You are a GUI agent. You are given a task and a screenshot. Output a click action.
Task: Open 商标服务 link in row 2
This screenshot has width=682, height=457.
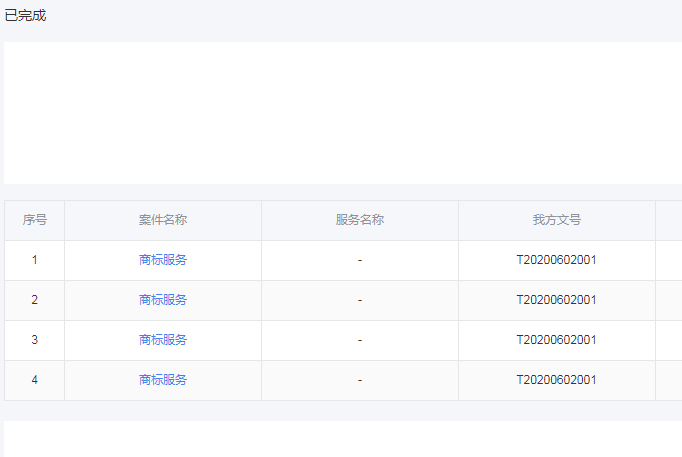click(x=163, y=300)
